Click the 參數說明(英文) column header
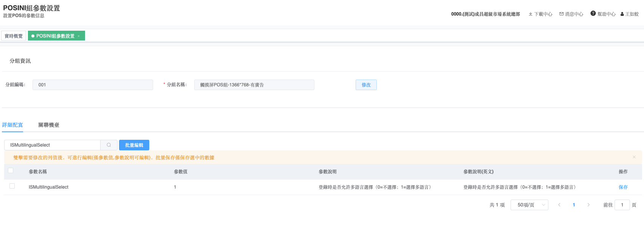This screenshot has width=644, height=228. 478,172
